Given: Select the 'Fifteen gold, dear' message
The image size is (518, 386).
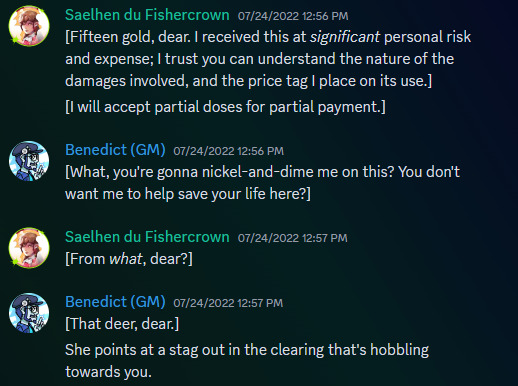Looking at the screenshot, I should pos(268,59).
